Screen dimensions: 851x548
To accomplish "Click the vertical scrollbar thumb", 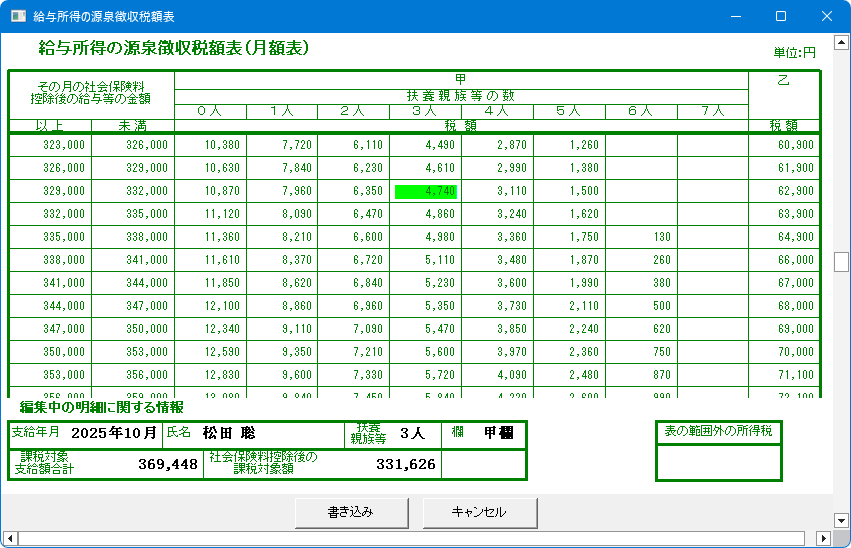I will tap(842, 261).
